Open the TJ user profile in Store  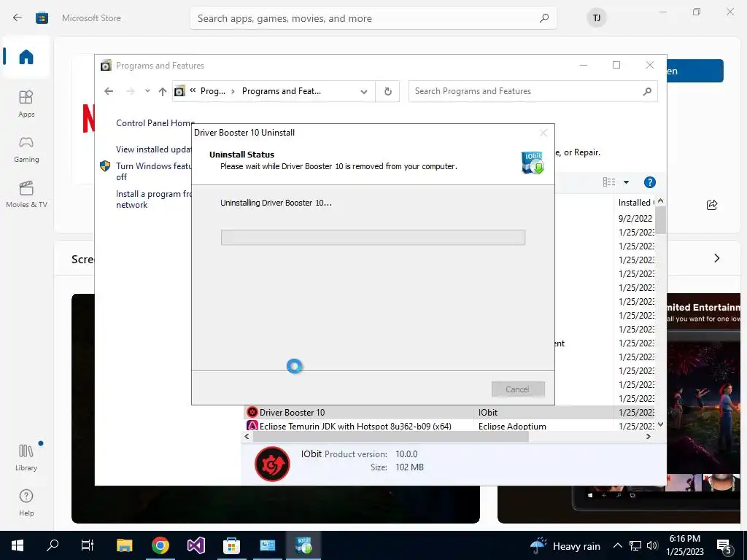(597, 18)
